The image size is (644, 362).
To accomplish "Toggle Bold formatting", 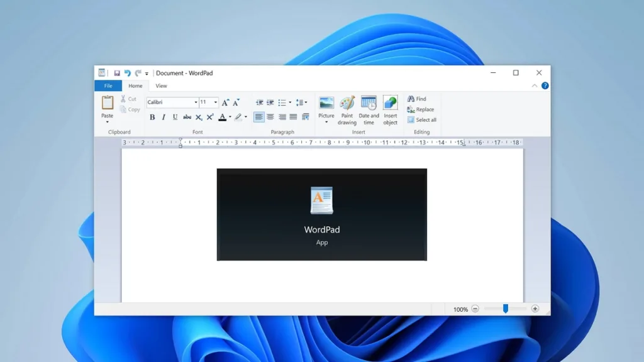I will 152,118.
